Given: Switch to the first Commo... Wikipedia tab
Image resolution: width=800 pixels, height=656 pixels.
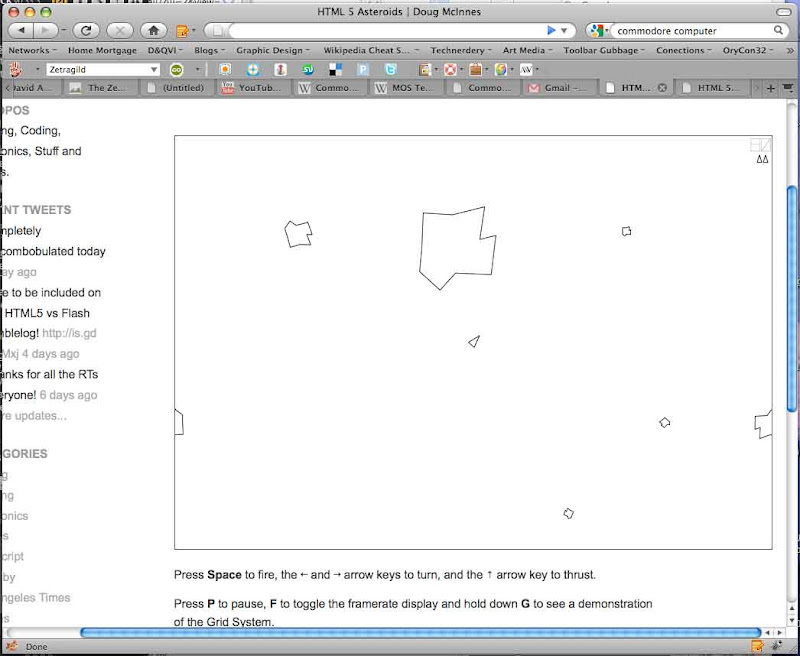Looking at the screenshot, I should (329, 88).
